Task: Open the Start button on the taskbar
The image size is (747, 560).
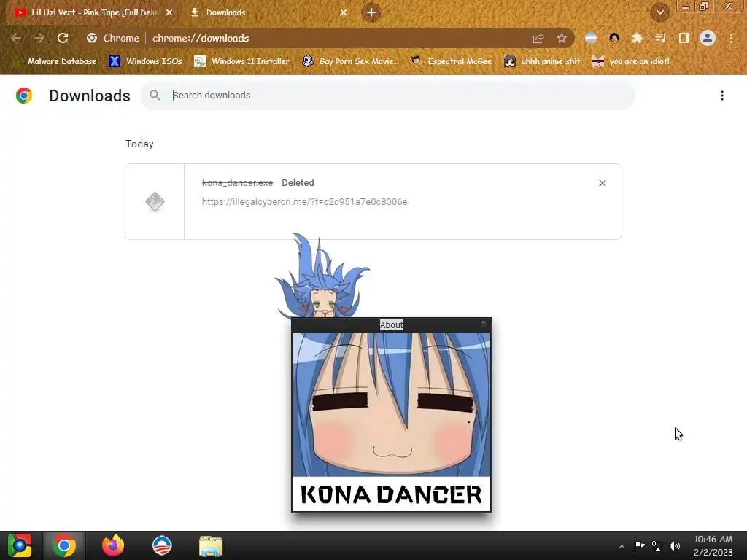Action: click(x=20, y=545)
